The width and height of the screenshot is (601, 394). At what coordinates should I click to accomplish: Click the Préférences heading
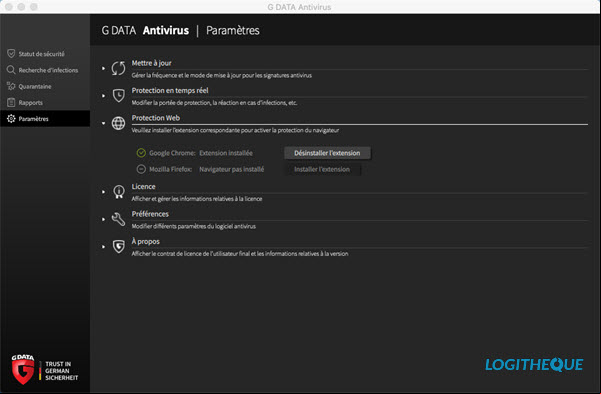click(150, 214)
